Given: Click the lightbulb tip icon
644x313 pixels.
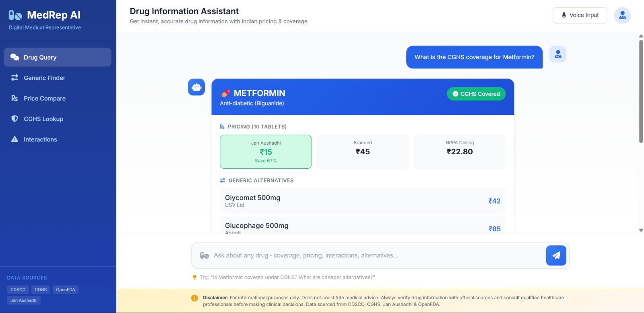Looking at the screenshot, I should tap(195, 277).
